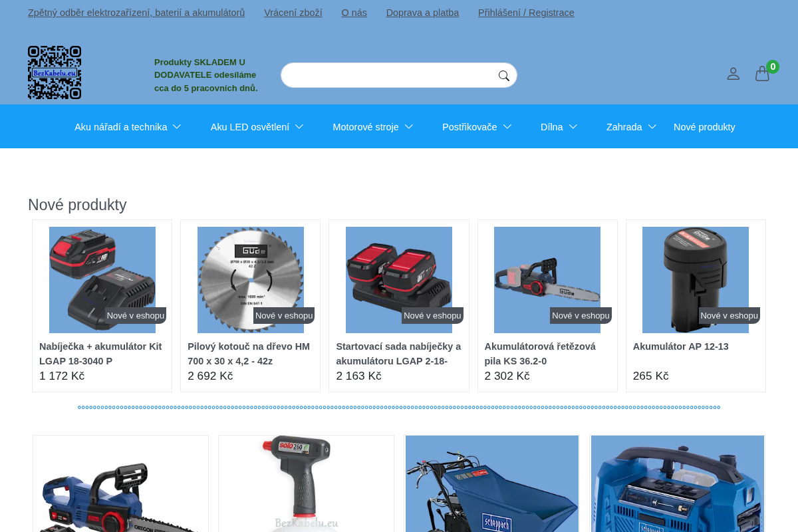
Task: Click the BezKabelu.eu QR code logo
Action: [55, 72]
